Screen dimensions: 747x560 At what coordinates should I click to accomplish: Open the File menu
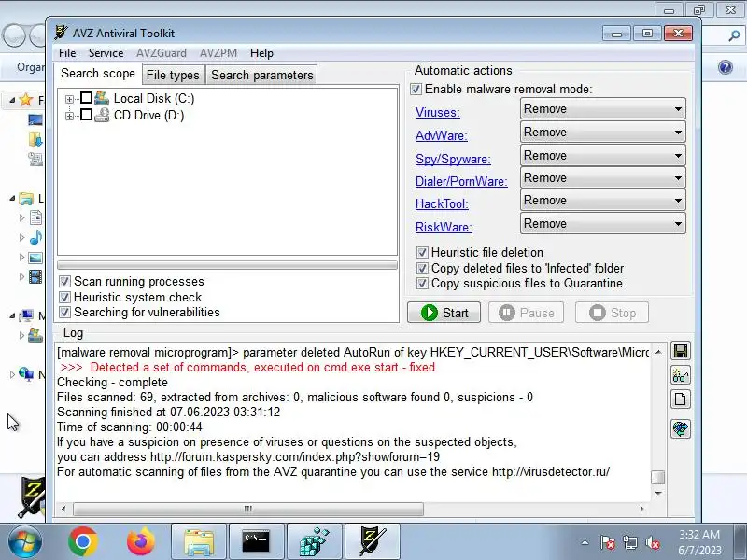(67, 53)
